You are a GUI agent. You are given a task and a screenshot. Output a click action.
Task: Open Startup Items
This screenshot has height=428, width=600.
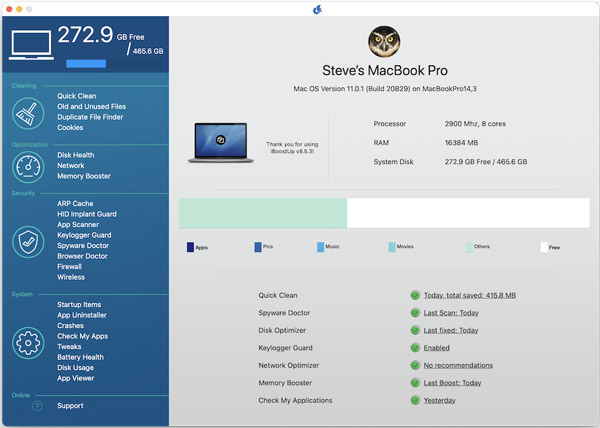79,304
